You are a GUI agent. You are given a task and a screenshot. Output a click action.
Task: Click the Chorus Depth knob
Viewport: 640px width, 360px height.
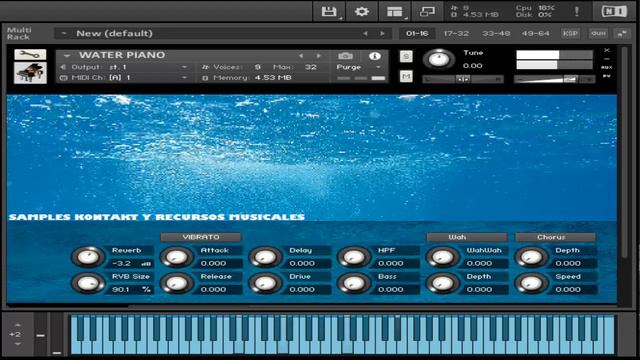[x=531, y=257]
